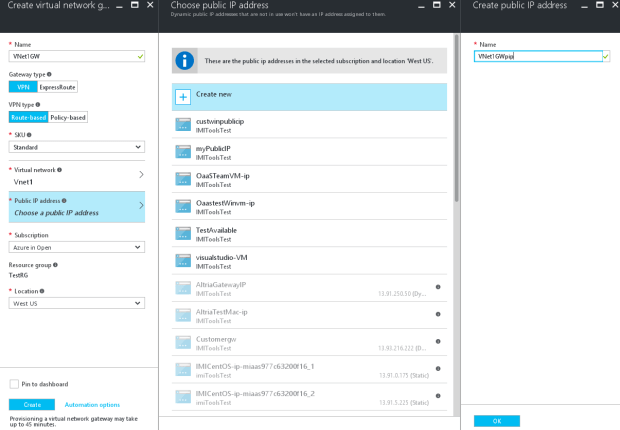Image resolution: width=620 pixels, height=430 pixels.
Task: Click the myPublicIP resource icon
Action: [x=183, y=152]
